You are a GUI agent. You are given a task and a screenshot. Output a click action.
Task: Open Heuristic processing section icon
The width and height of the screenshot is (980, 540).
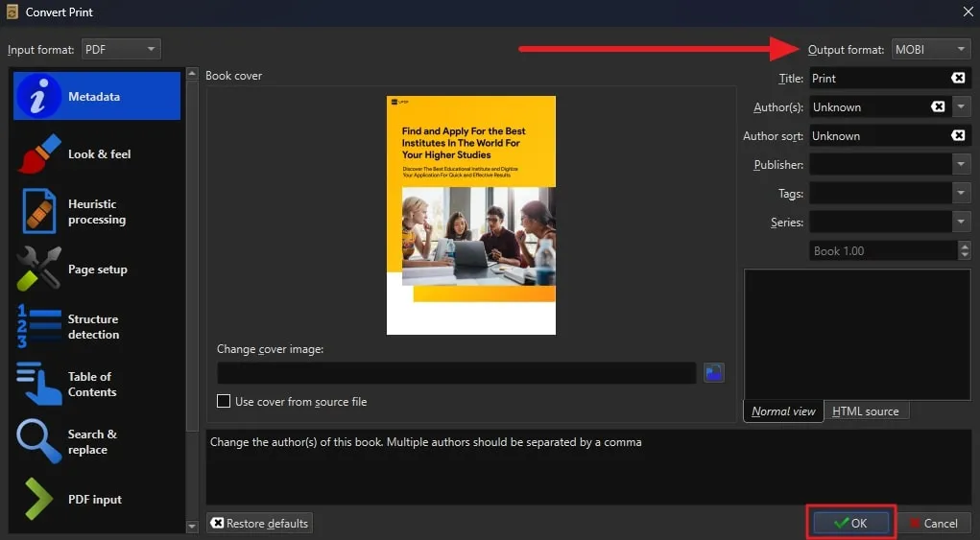click(39, 212)
